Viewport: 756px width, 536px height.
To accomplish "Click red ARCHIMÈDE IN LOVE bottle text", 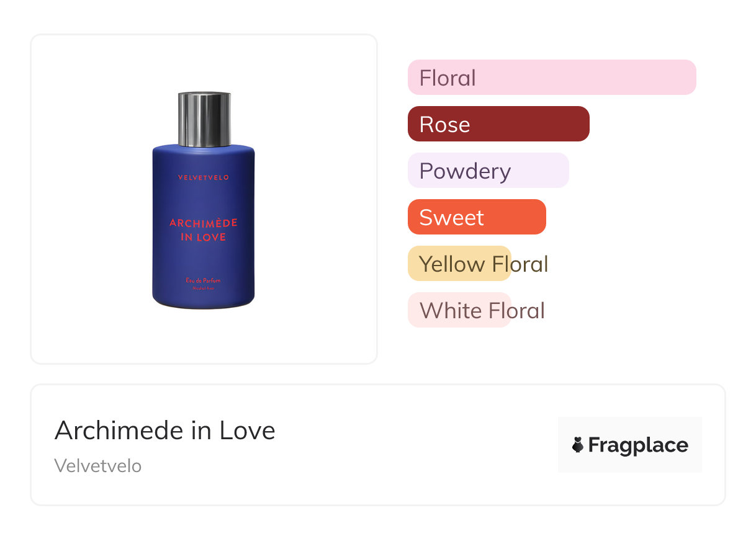I will tap(204, 230).
